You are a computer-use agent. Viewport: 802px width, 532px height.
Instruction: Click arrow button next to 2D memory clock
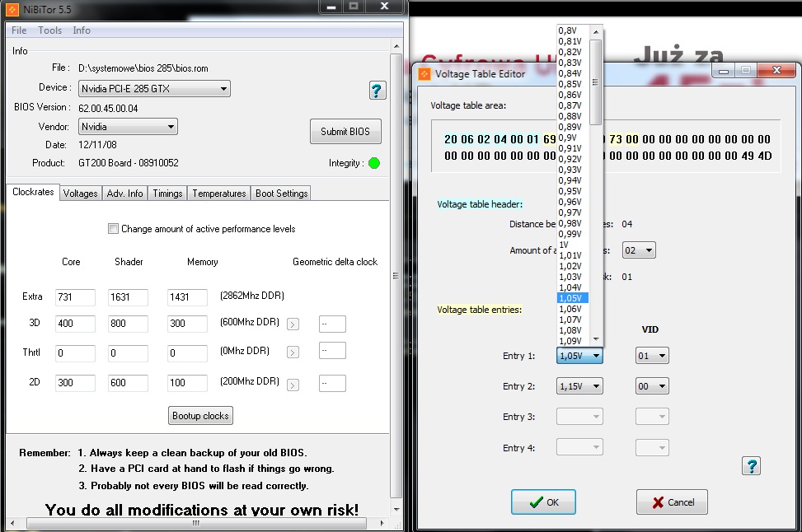coord(293,385)
